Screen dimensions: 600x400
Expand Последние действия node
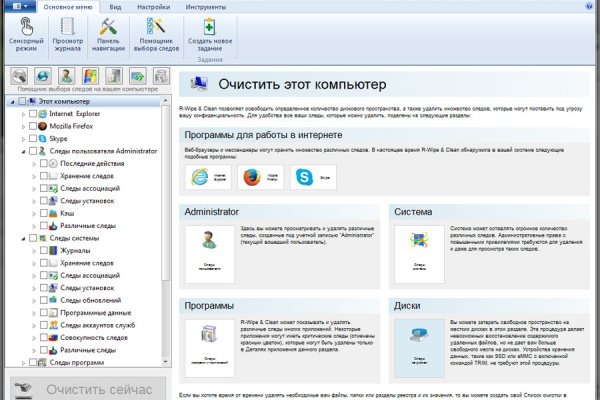(x=34, y=164)
